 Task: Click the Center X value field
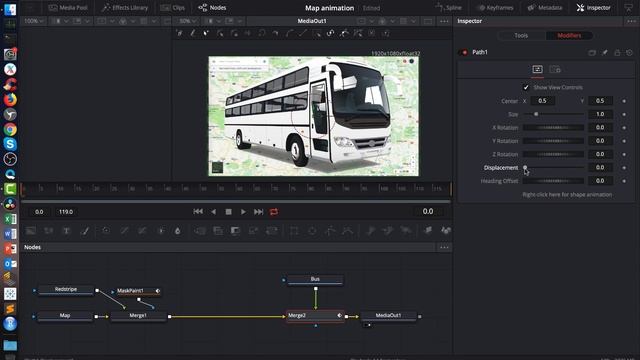[x=542, y=101]
